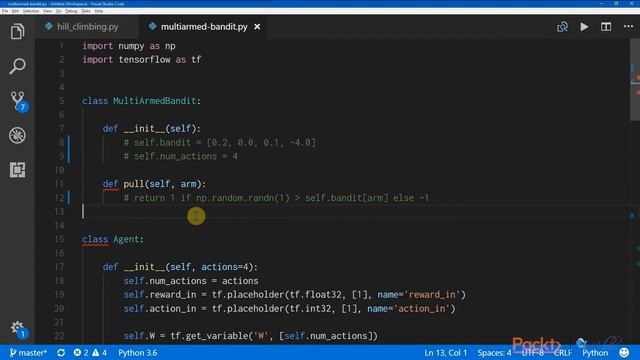This screenshot has width=640, height=360.
Task: Open the File menu
Action: click(x=5, y=11)
